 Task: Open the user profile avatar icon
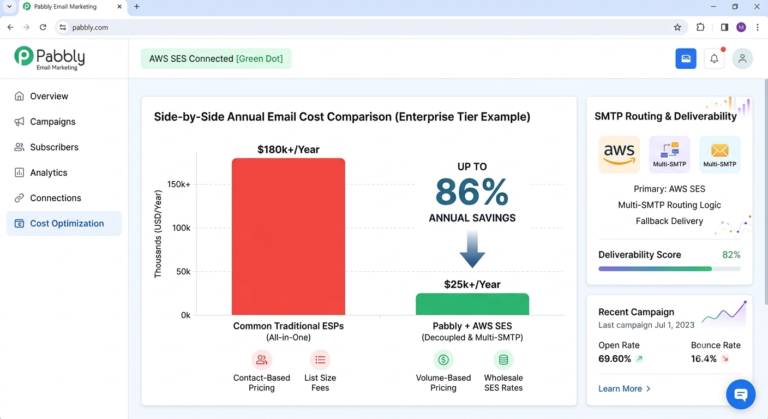[x=743, y=59]
